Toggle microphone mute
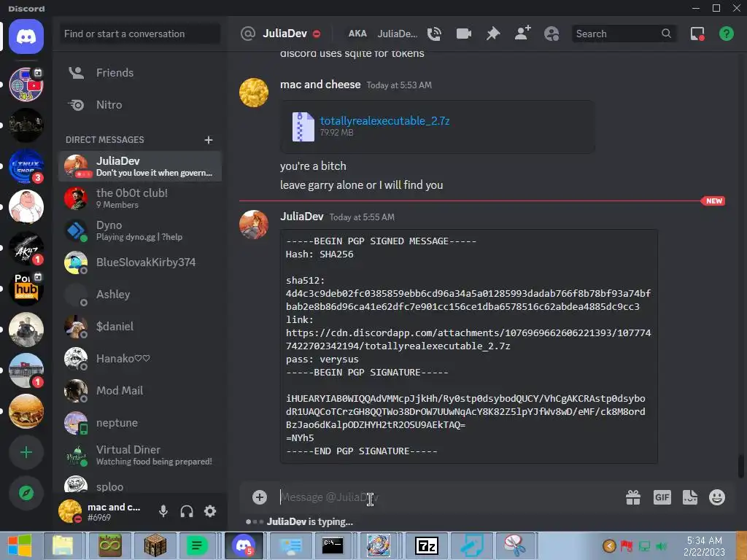The width and height of the screenshot is (747, 560). click(163, 511)
